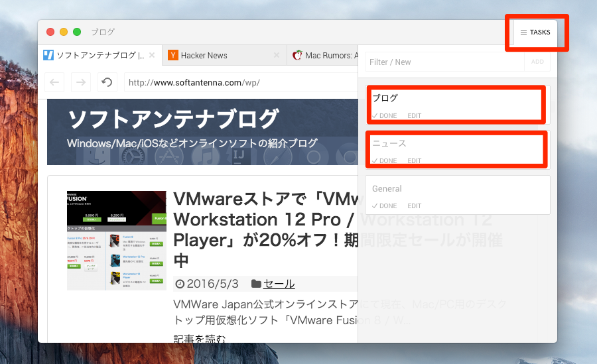Open the VMware Workstation 12 Pro article headline
597x364 pixels.
click(x=265, y=230)
